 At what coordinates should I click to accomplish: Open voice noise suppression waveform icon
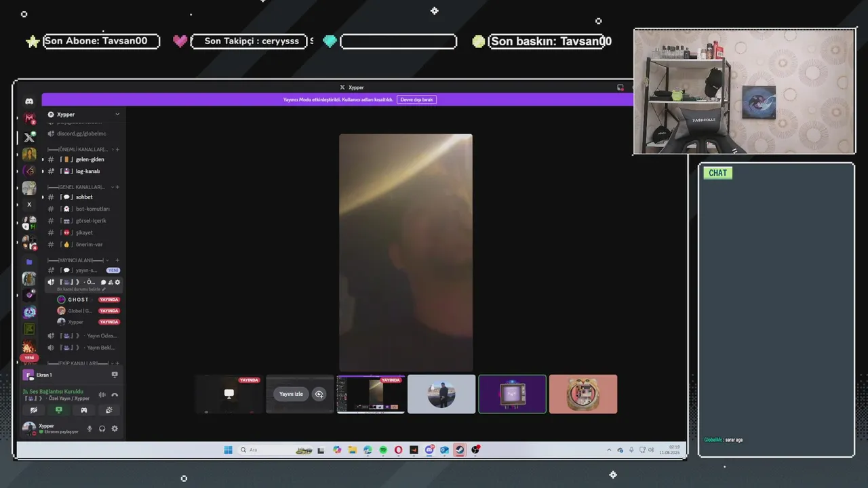coord(102,394)
